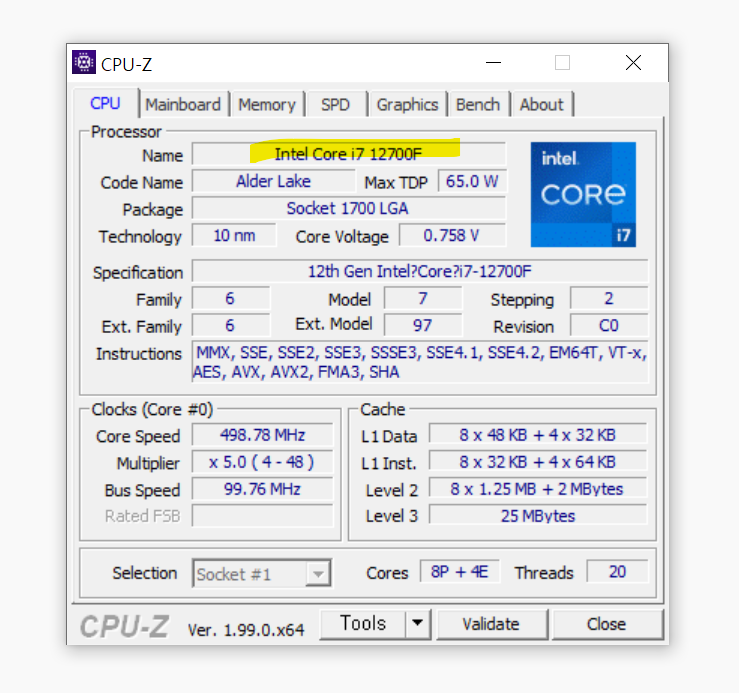The width and height of the screenshot is (739, 693).
Task: Click the Multiplier value x 5.0
Action: [x=263, y=462]
